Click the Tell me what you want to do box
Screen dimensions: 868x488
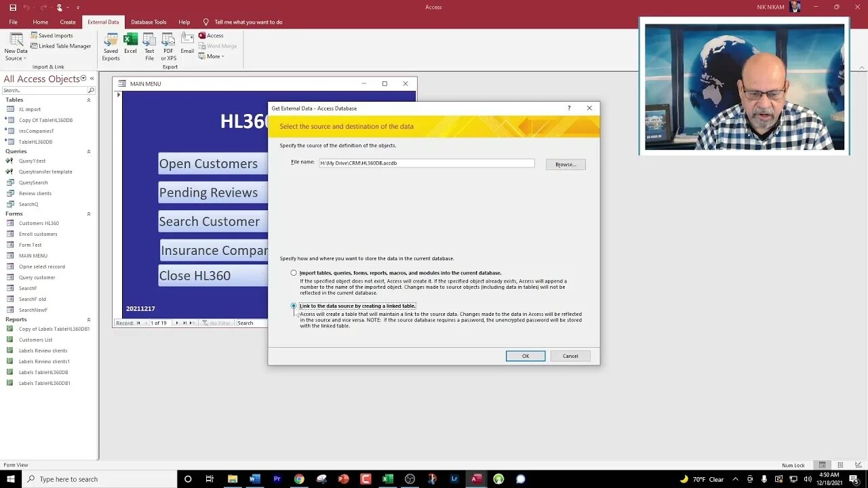[243, 22]
